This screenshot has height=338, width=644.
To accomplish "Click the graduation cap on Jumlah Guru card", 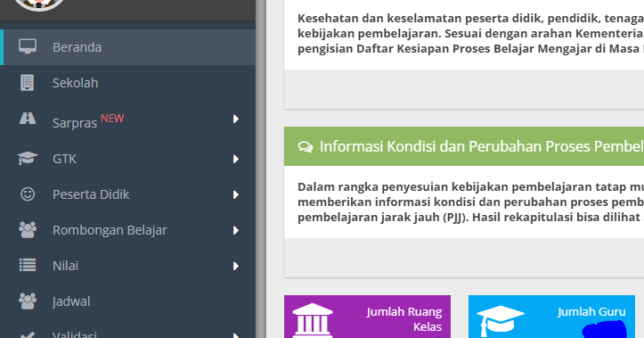I will click(501, 321).
